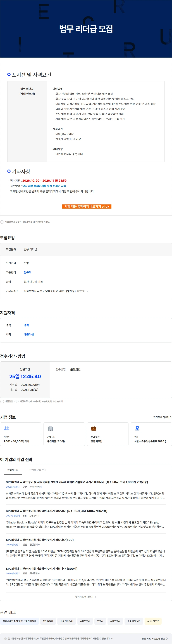Viewport: 172px width, 644px height.
Task: Click the 위치 map pin icon
Action: pyautogui.click(x=137, y=428)
